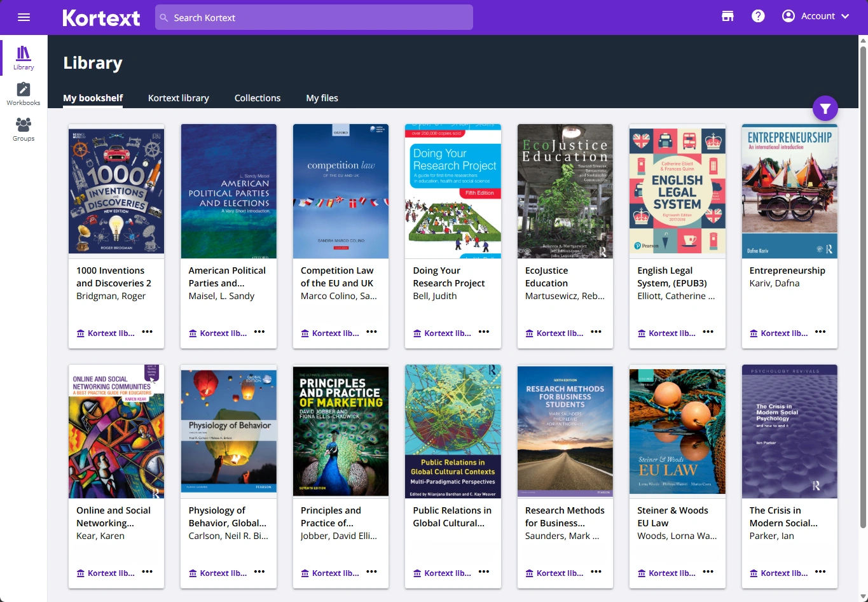Open Entrepreneurship book cover
Viewport: 868px width, 602px height.
pos(790,191)
